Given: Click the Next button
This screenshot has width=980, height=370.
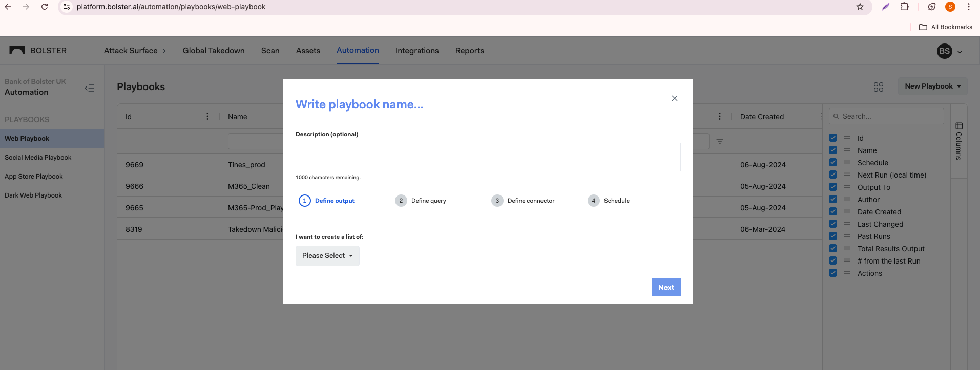Looking at the screenshot, I should 665,288.
